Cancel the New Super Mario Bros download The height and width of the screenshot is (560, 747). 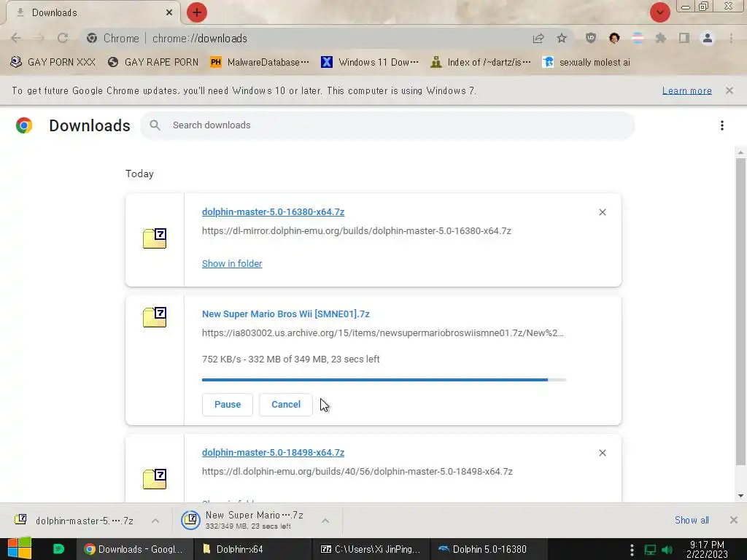point(286,404)
